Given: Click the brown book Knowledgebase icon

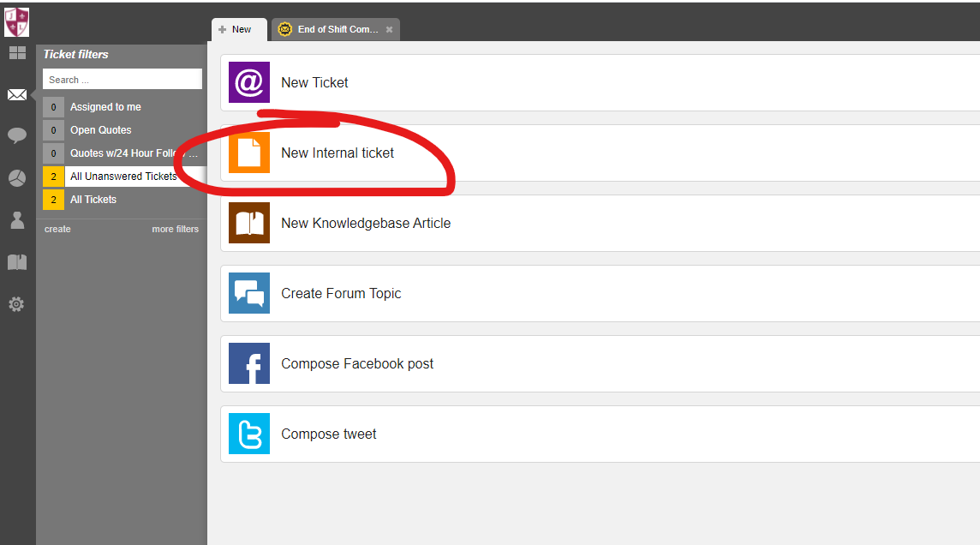Looking at the screenshot, I should pos(249,223).
